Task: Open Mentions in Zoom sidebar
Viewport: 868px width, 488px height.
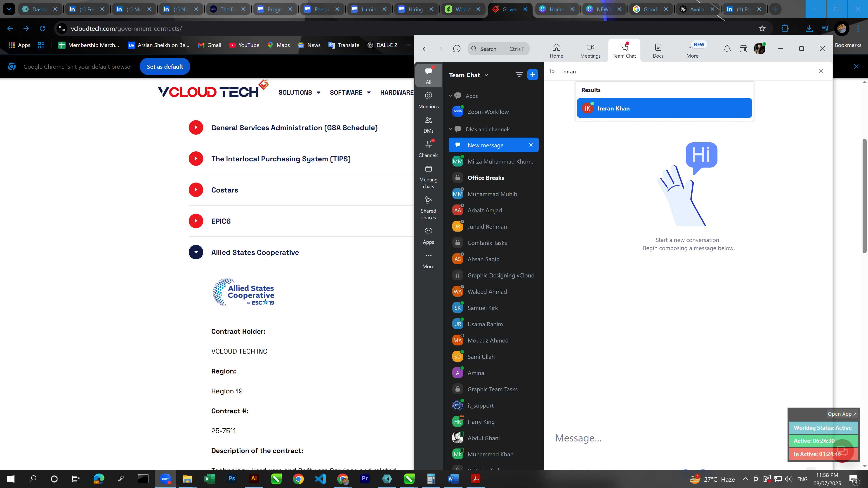Action: point(428,100)
